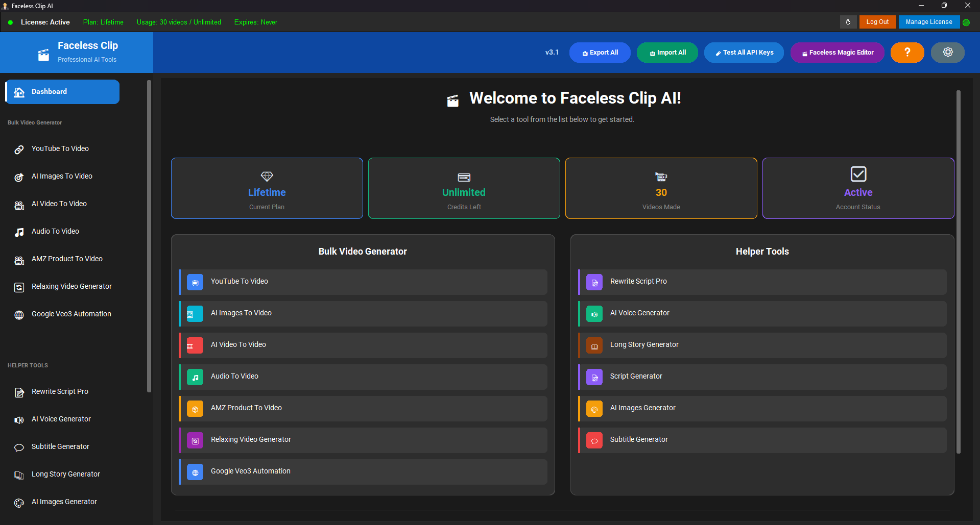
Task: Select the Audio To Video music note icon
Action: pos(19,232)
